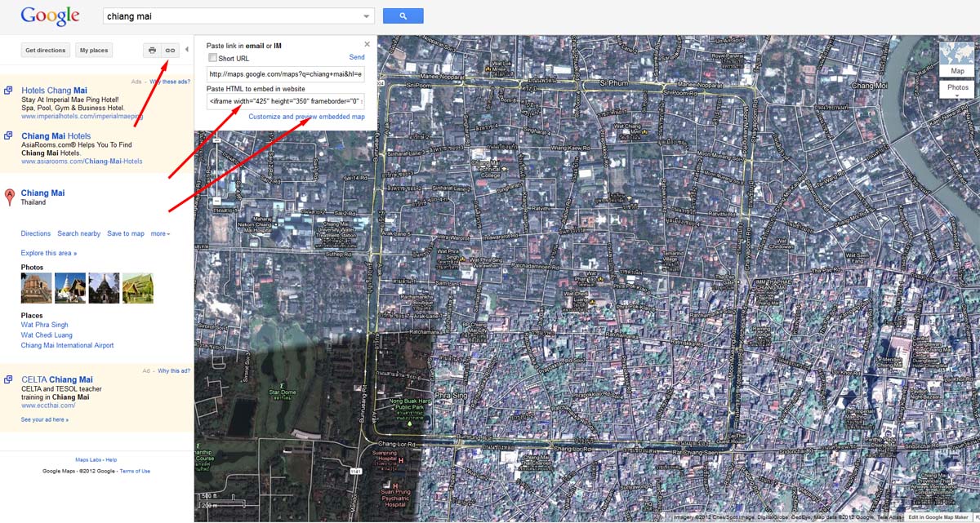Click the Suanprung Hospital H icon
The width and height of the screenshot is (980, 523).
point(400,460)
